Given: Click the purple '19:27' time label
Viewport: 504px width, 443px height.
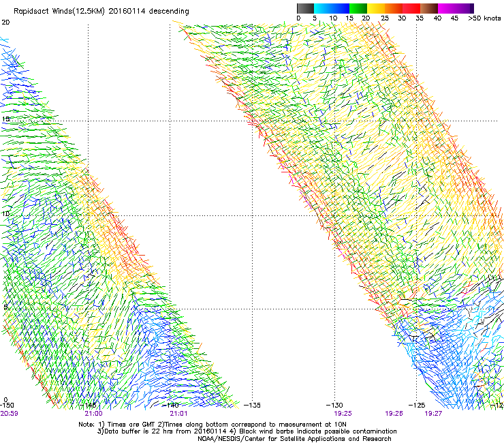Looking at the screenshot, I should click(433, 413).
